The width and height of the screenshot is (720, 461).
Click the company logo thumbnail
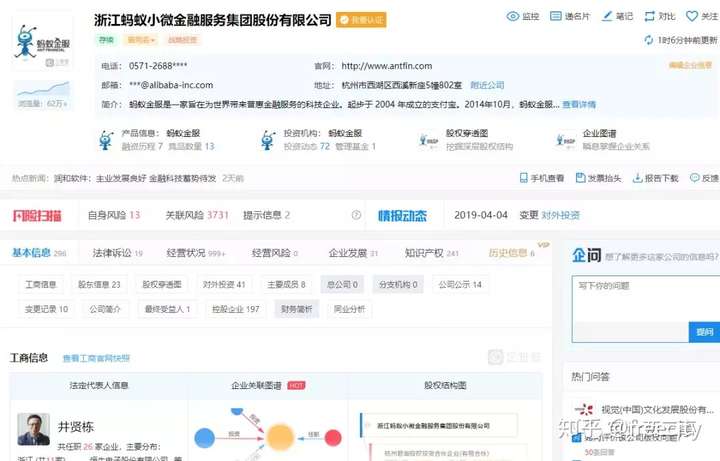point(42,43)
